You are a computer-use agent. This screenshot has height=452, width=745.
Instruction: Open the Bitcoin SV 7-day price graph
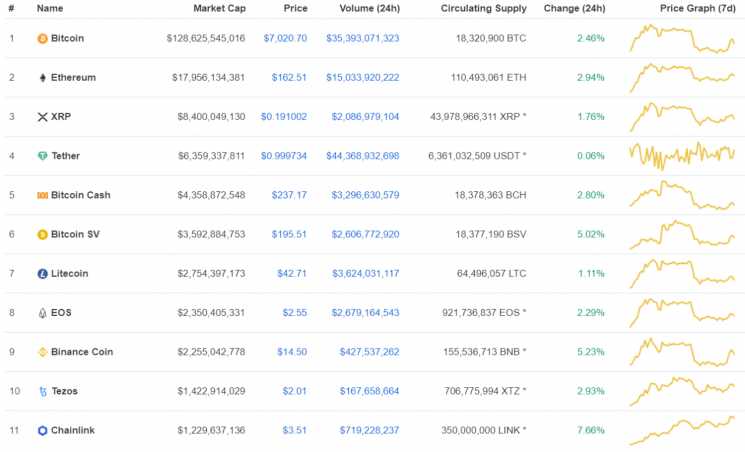pos(682,234)
